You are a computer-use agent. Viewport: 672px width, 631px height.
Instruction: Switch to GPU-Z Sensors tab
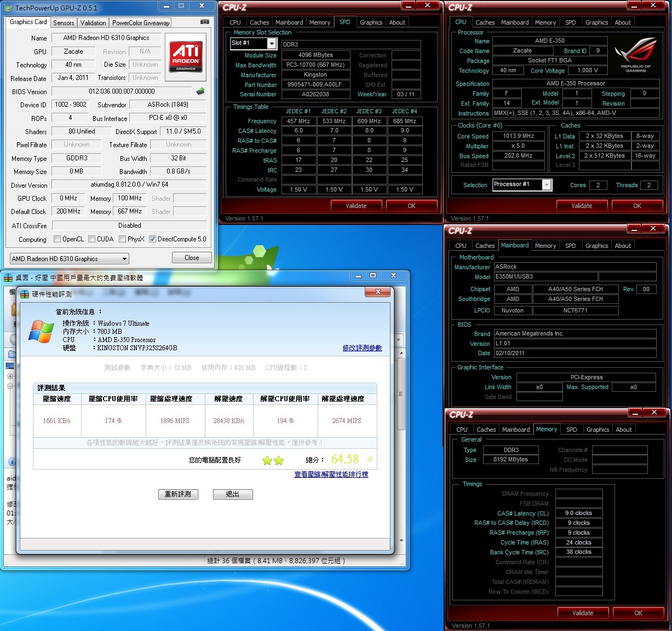coord(64,23)
